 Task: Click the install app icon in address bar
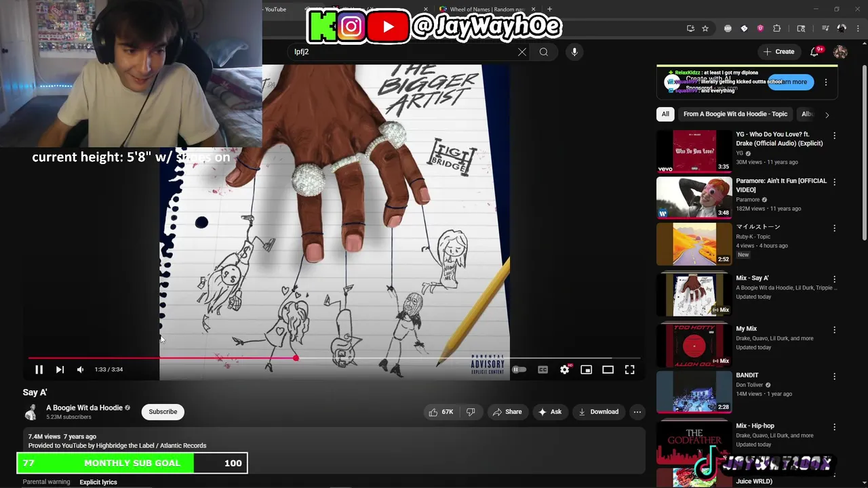tap(690, 28)
